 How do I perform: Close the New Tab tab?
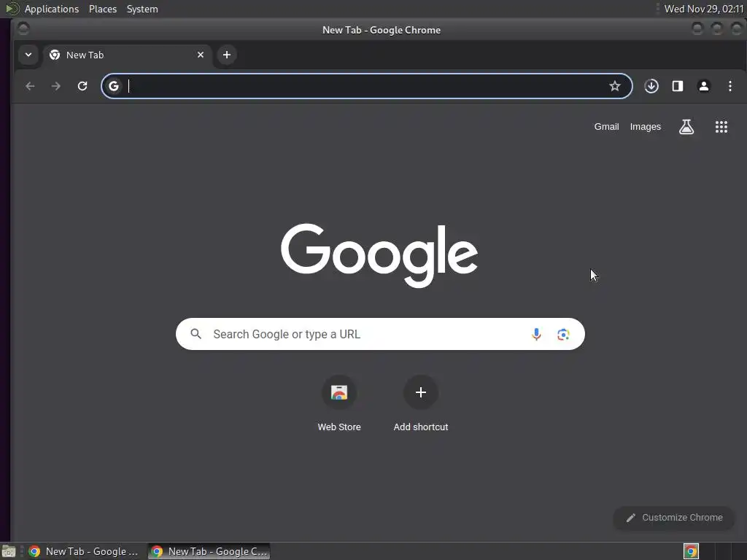pos(201,55)
